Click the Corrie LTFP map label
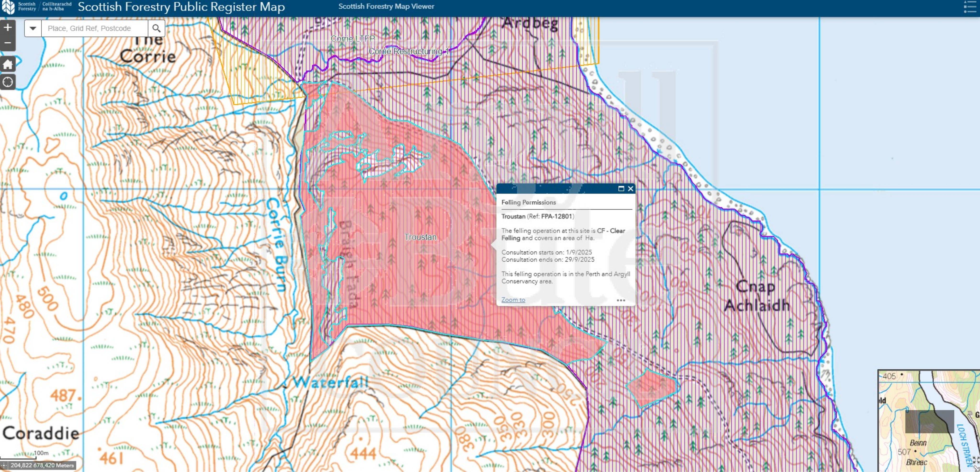Screen dimensions: 980x472 [x=353, y=39]
